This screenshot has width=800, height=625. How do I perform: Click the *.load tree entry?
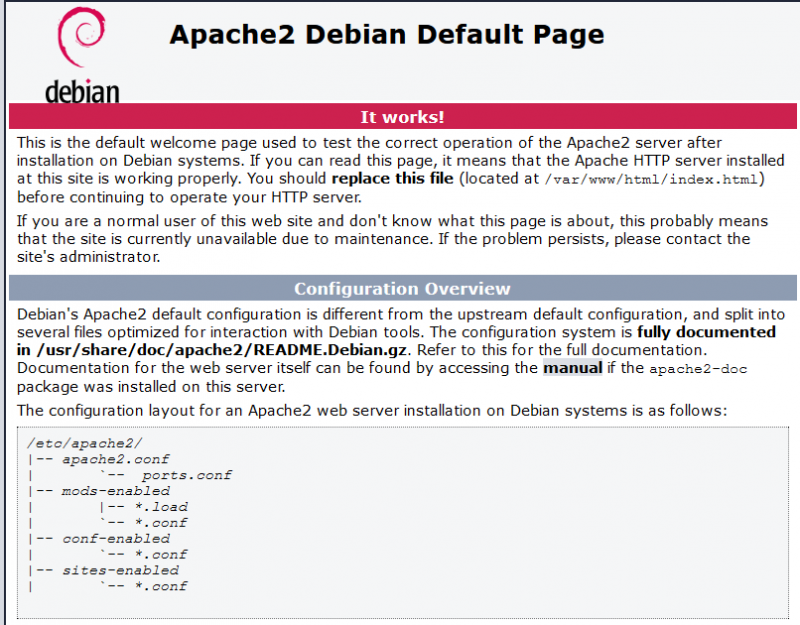161,507
